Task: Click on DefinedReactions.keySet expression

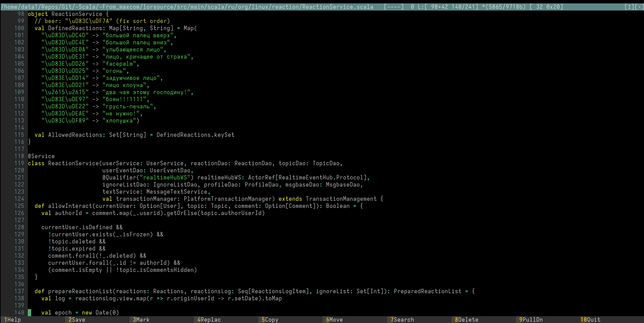Action: tap(195, 135)
